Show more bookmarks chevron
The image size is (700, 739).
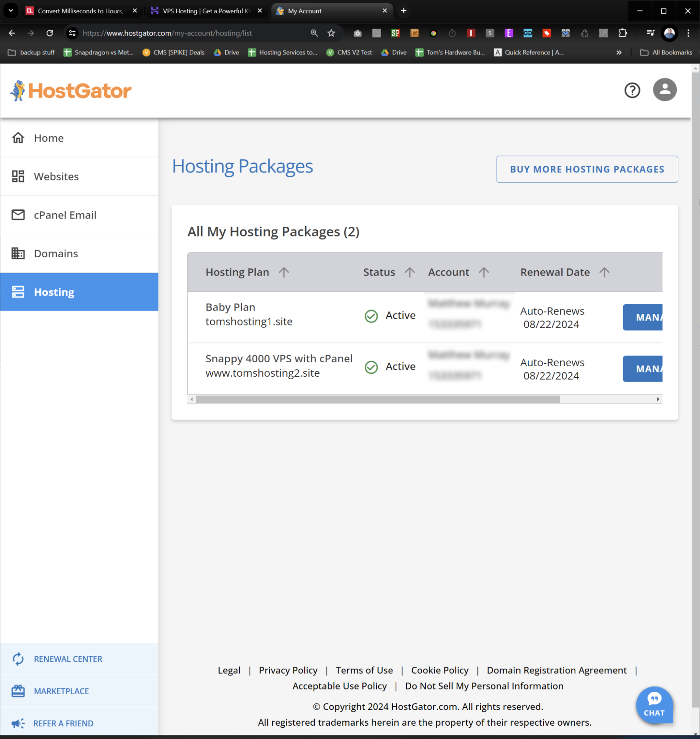(x=619, y=52)
